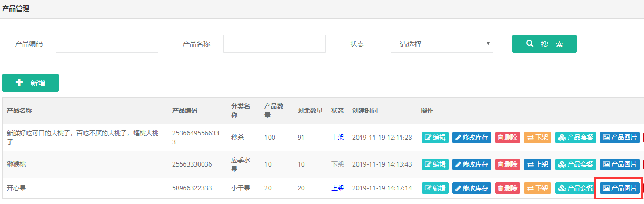Open 产品套餐 for the 开心果 row
Screen dimensions: 644x204
click(x=576, y=188)
